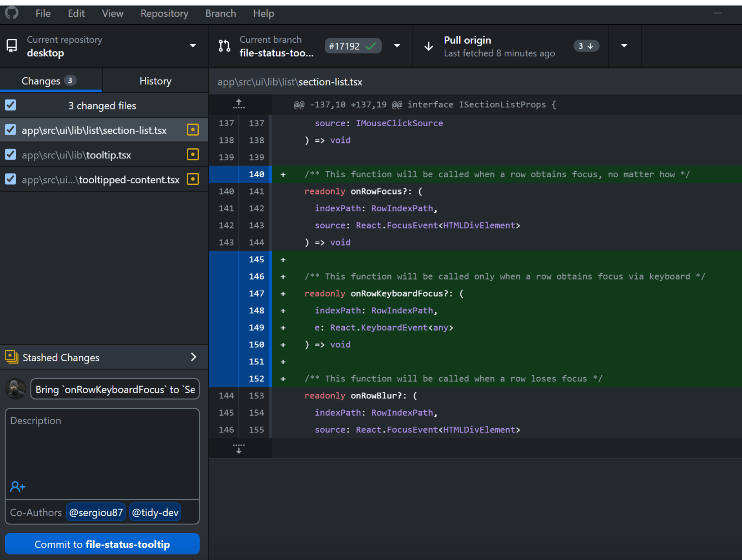Open the Help menu

point(264,13)
